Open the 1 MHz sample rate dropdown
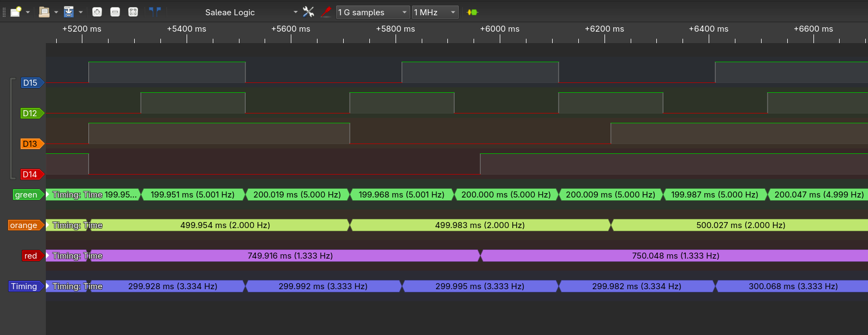Image resolution: width=868 pixels, height=335 pixels. pyautogui.click(x=435, y=12)
